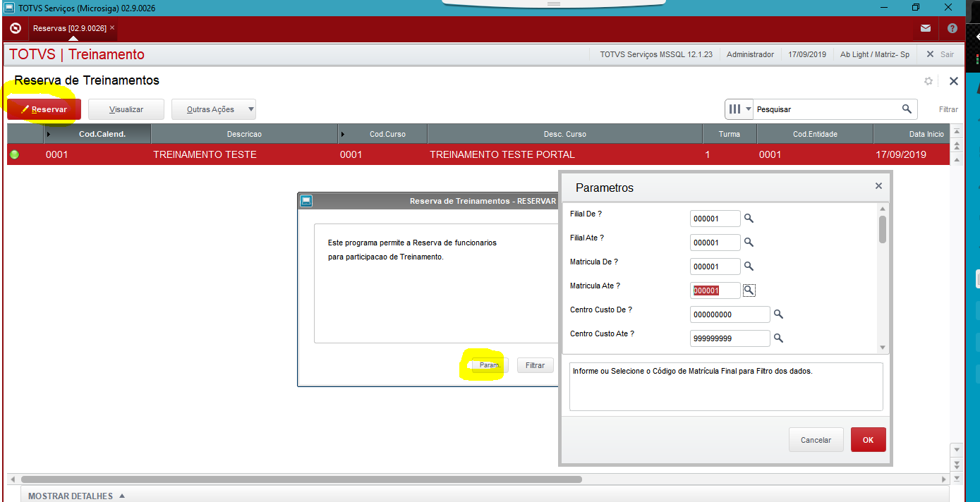Click Cancelar in Parametros dialog

point(816,440)
